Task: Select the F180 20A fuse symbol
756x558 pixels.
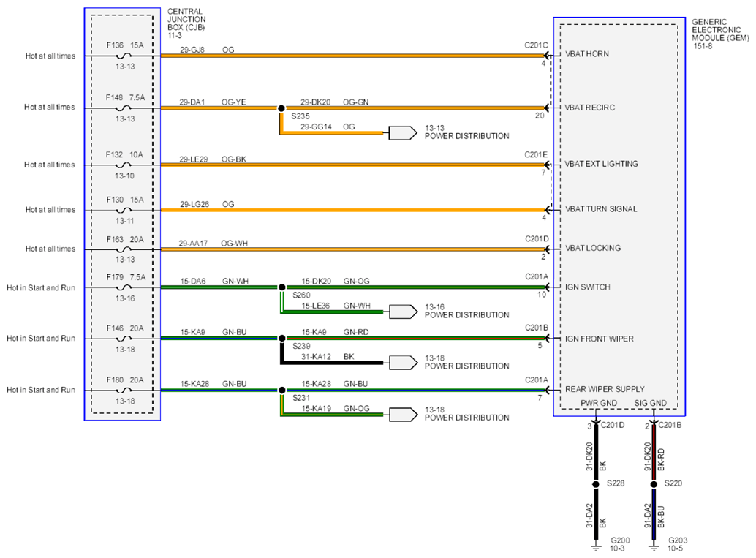Action: tap(124, 391)
